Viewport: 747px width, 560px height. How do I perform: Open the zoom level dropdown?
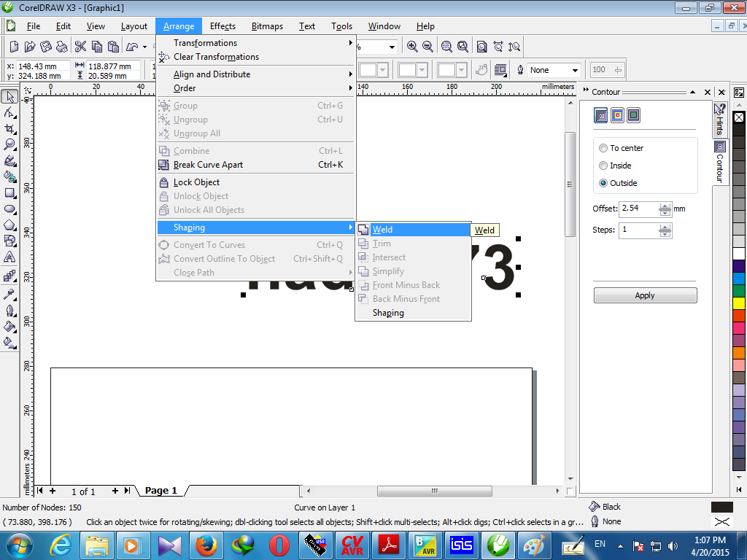(x=392, y=47)
